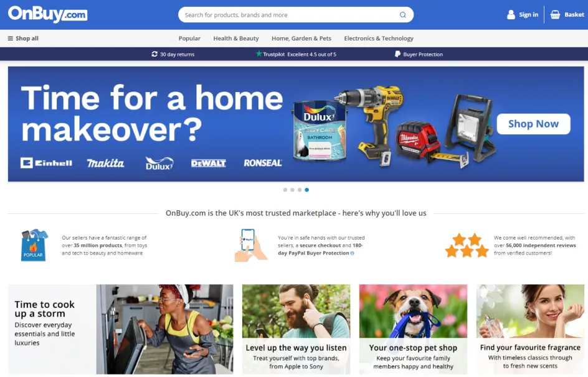Click the search magnifier icon
Image resolution: width=588 pixels, height=377 pixels.
coord(403,15)
